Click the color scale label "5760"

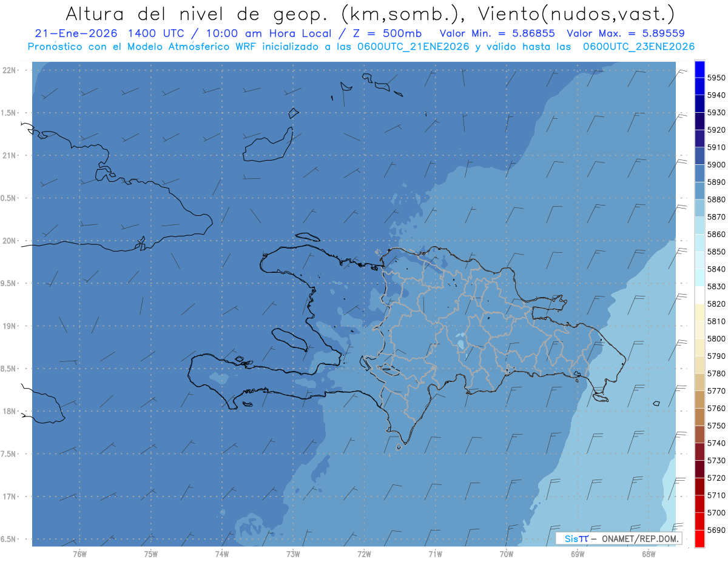[x=716, y=409]
